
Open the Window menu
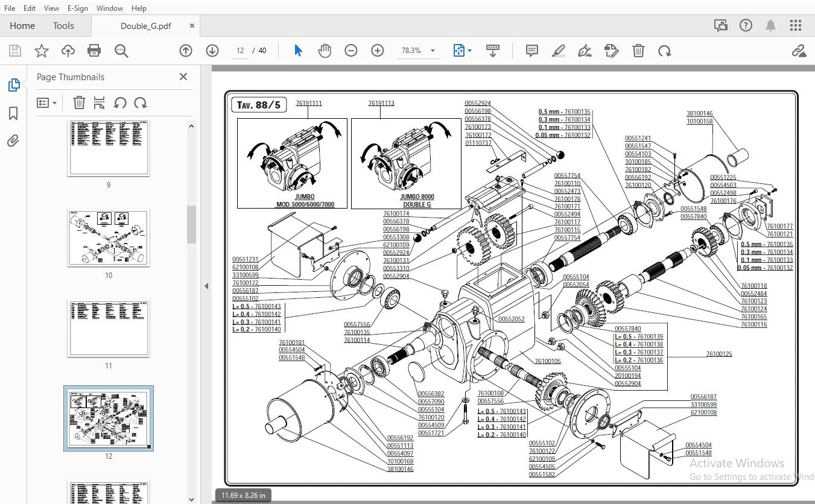(x=110, y=8)
